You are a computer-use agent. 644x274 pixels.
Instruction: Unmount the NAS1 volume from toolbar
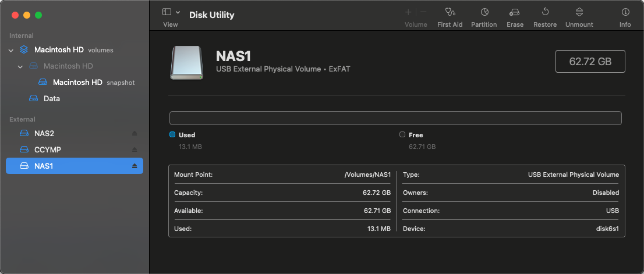point(579,12)
